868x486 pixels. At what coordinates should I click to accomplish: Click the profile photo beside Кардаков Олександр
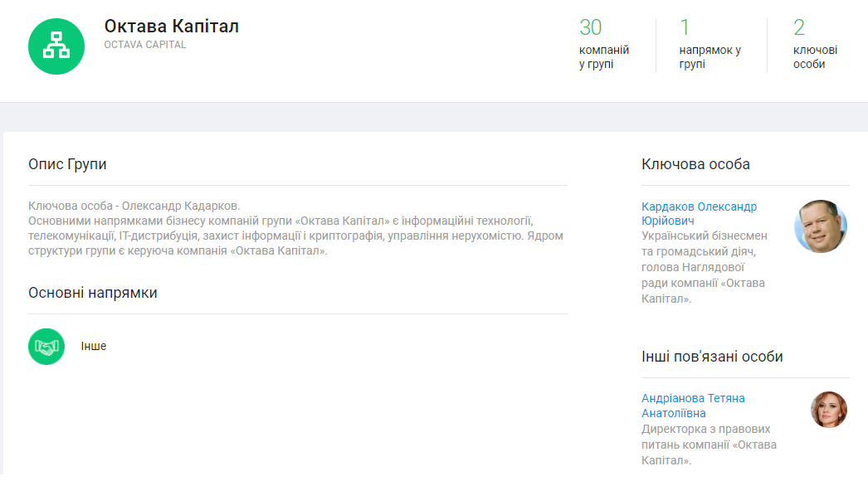coord(821,226)
